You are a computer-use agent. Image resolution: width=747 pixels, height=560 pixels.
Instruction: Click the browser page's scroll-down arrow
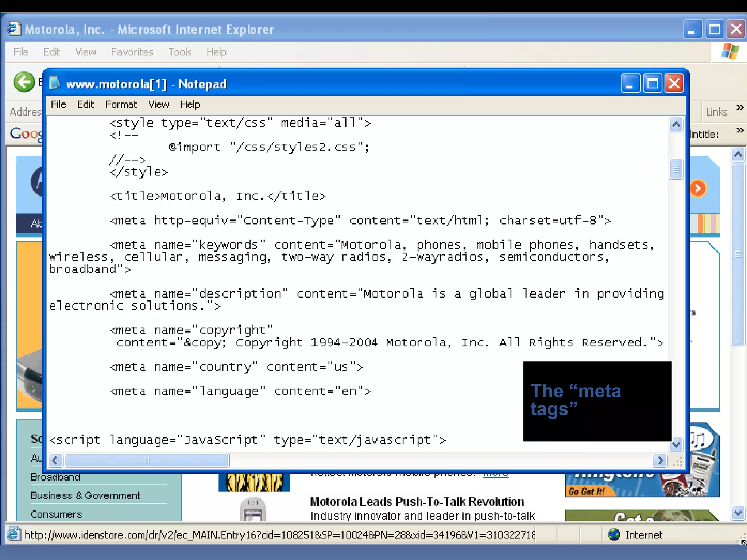738,513
